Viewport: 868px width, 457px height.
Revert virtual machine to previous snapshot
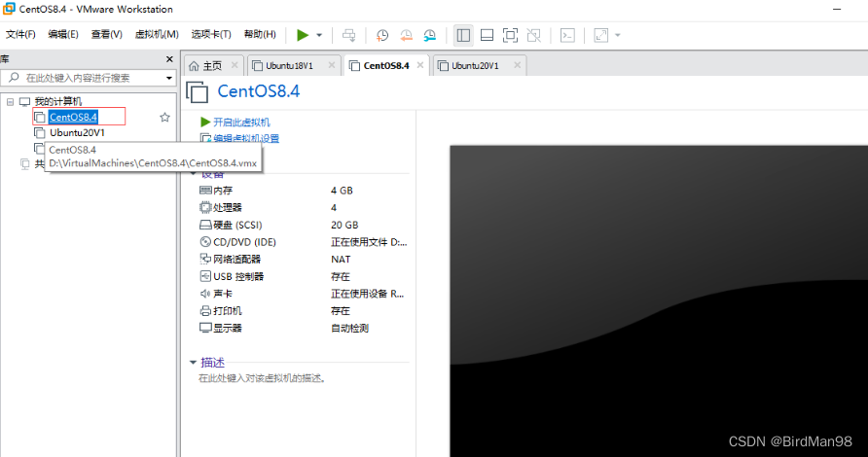pyautogui.click(x=406, y=35)
